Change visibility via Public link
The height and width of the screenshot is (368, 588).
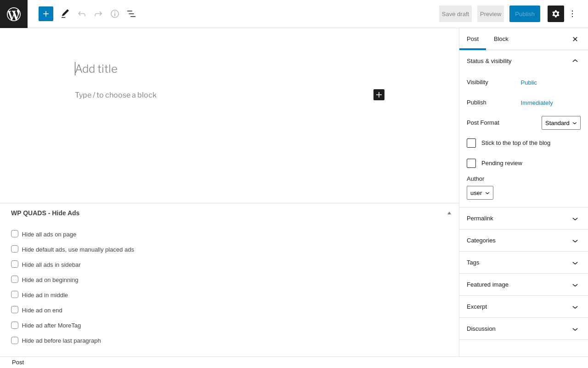(529, 83)
